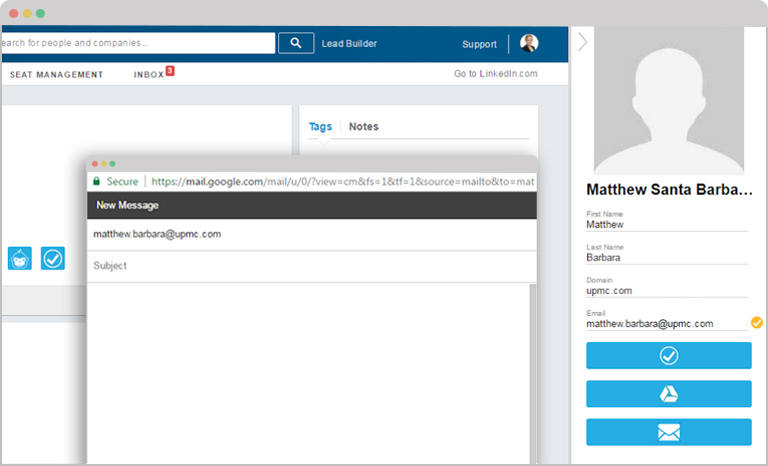Click the monkey extension icon button

20,258
